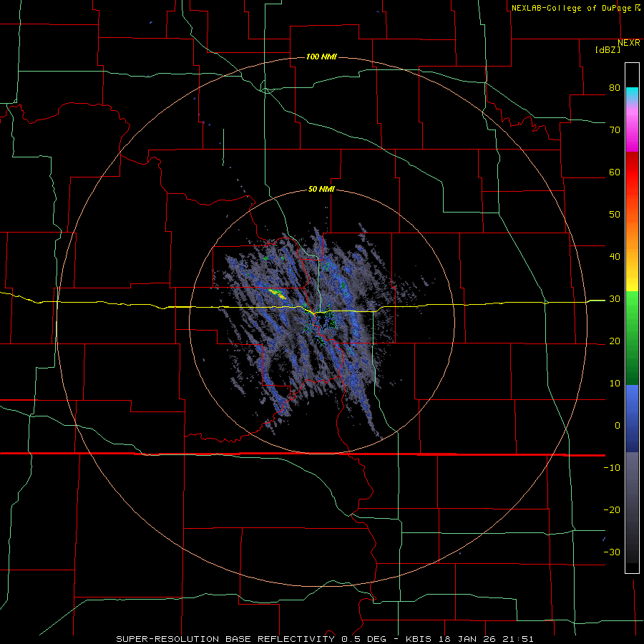Image resolution: width=644 pixels, height=644 pixels.
Task: Click the [dBZ] unit label
Action: pyautogui.click(x=608, y=50)
